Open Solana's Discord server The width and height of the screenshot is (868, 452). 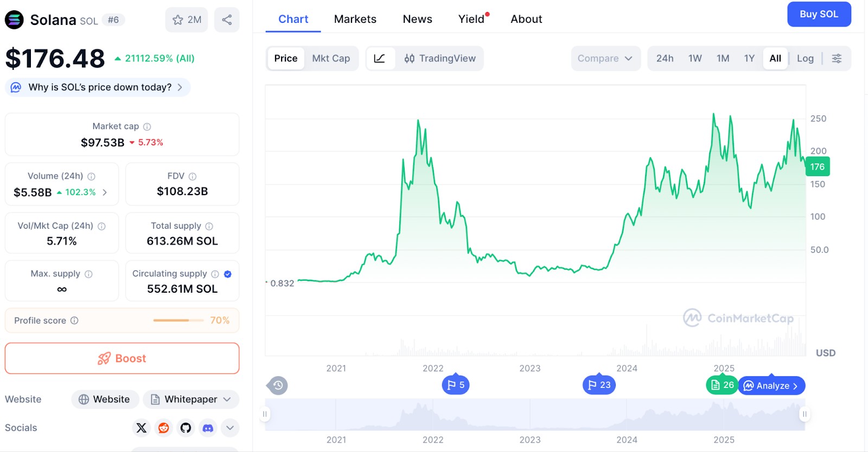click(208, 428)
